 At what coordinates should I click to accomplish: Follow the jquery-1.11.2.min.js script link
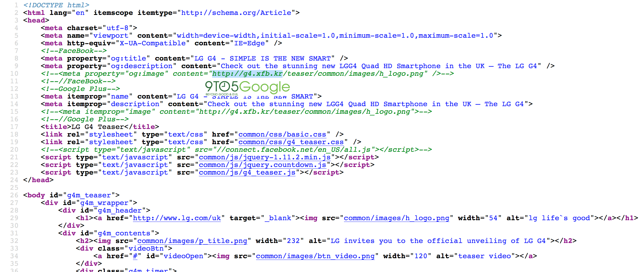(265, 157)
